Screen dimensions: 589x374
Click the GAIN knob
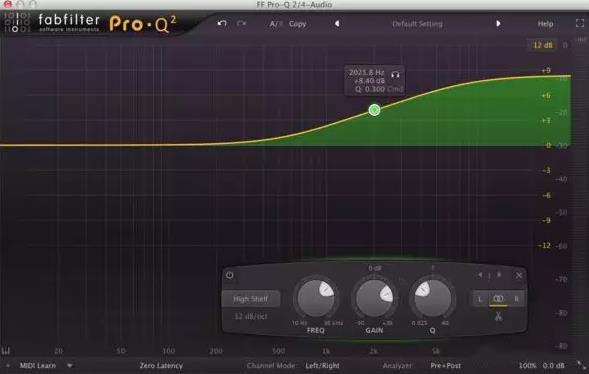point(374,299)
